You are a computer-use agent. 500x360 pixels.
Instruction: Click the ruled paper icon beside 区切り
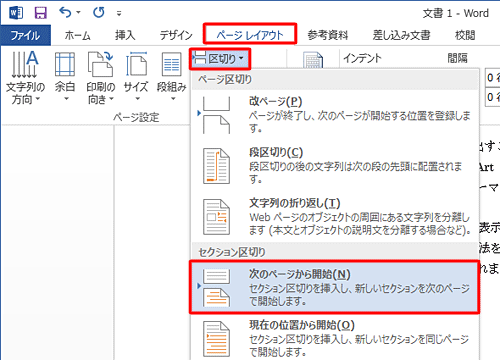313,61
